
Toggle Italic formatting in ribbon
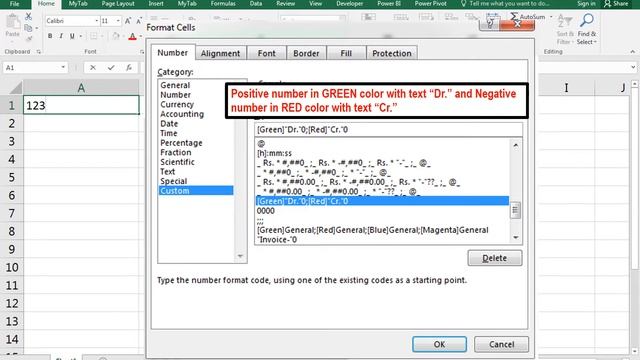pos(61,36)
